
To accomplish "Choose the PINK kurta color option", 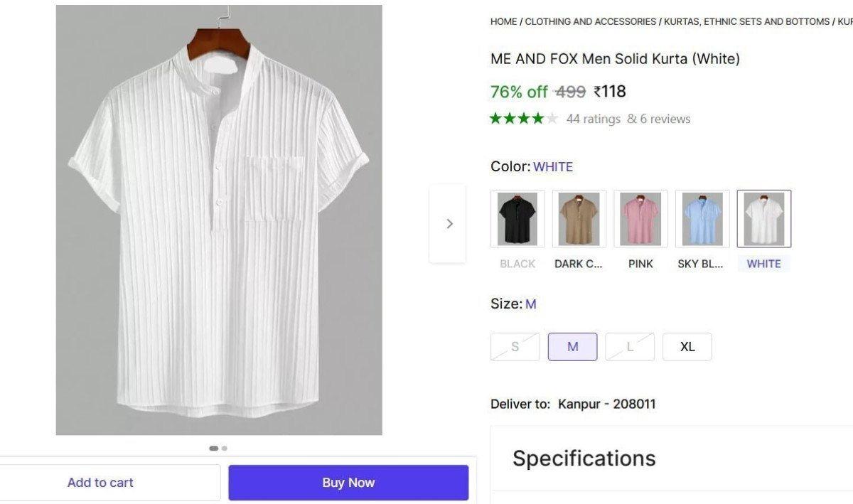I will [640, 218].
